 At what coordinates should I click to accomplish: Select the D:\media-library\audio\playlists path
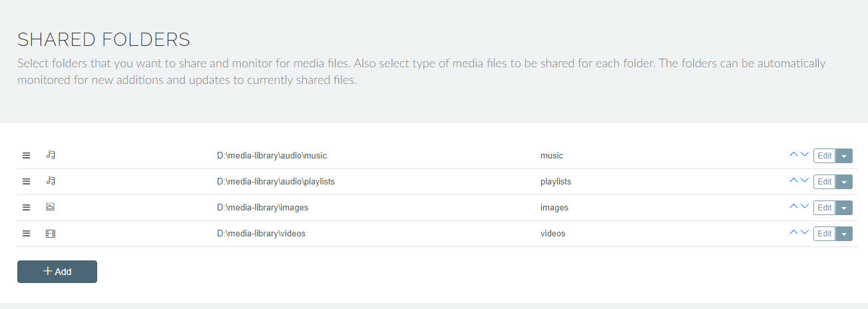pos(276,181)
